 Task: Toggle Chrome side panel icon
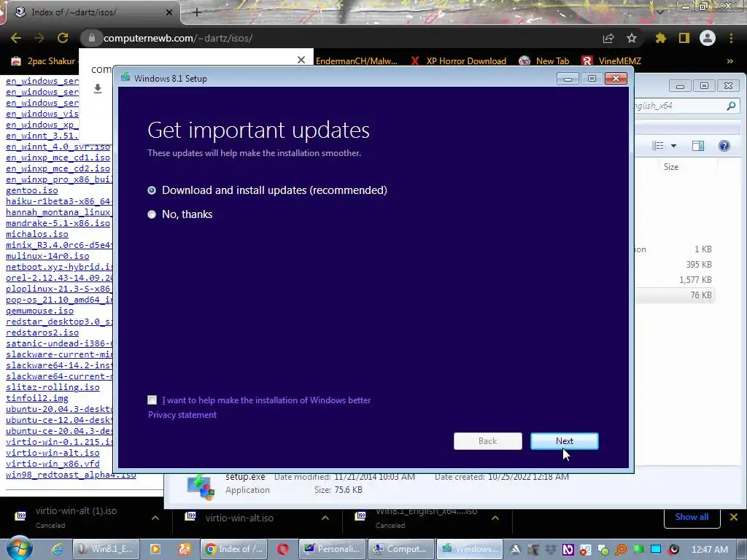684,38
